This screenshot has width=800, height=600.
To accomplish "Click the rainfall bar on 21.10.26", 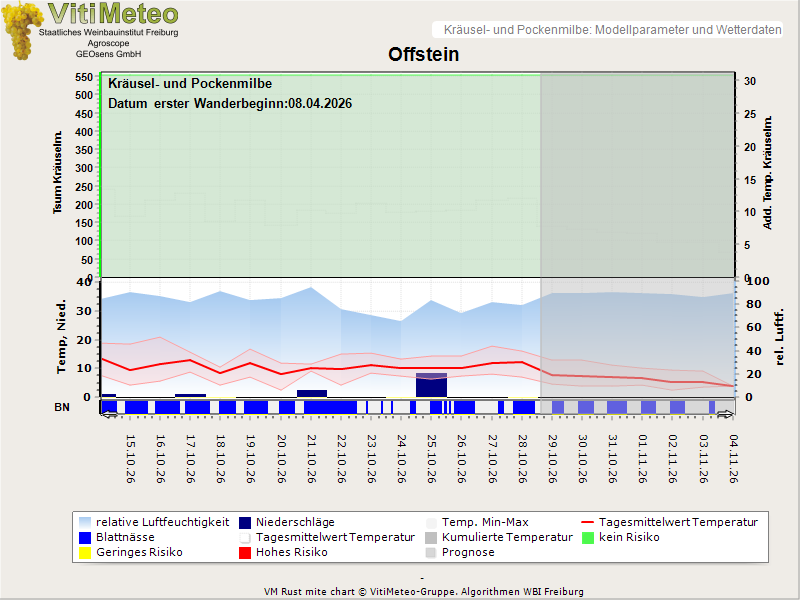I will pyautogui.click(x=312, y=393).
